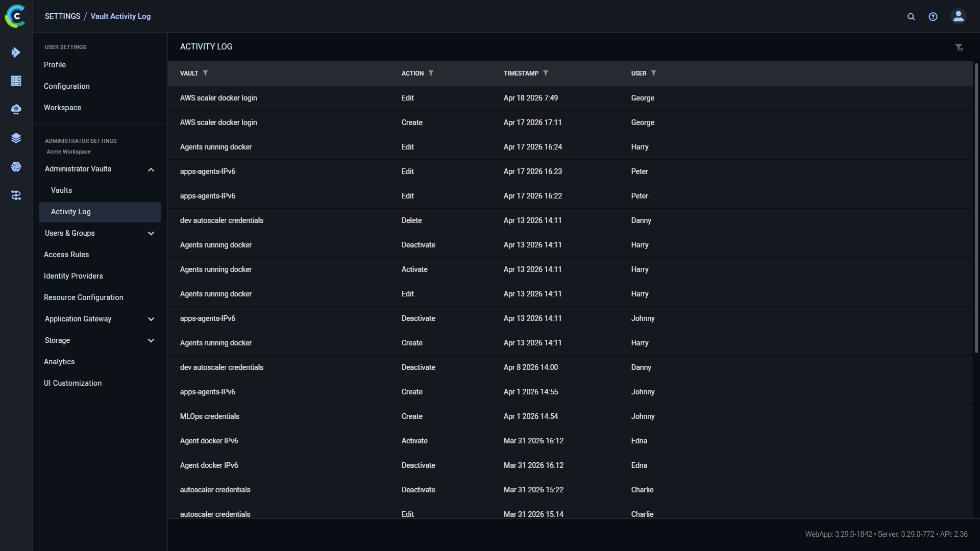The image size is (980, 551).
Task: Filter by the USER column
Action: coord(654,73)
